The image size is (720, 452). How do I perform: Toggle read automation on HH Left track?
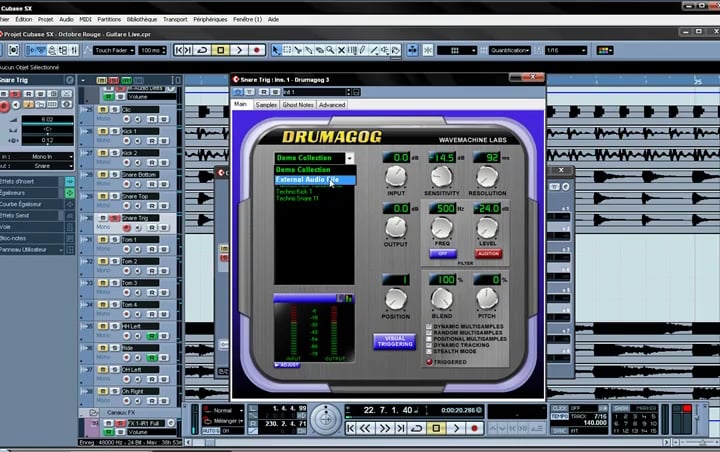pyautogui.click(x=152, y=336)
